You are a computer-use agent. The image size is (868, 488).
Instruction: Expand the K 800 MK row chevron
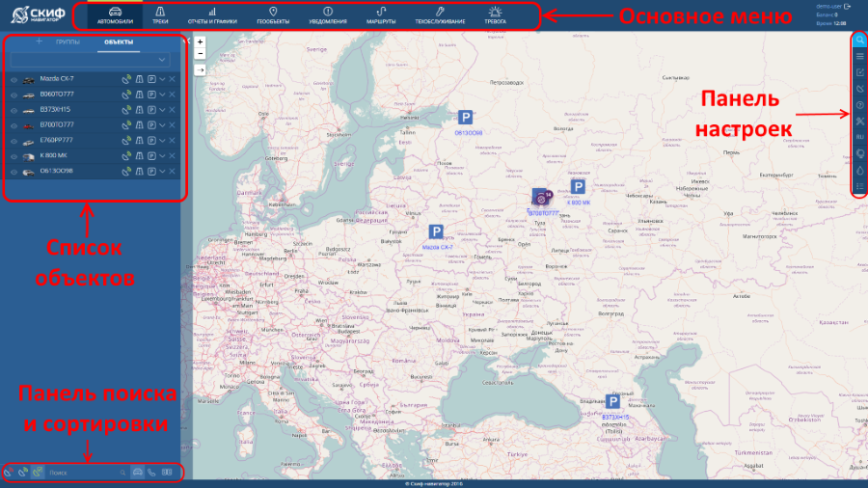pyautogui.click(x=162, y=156)
